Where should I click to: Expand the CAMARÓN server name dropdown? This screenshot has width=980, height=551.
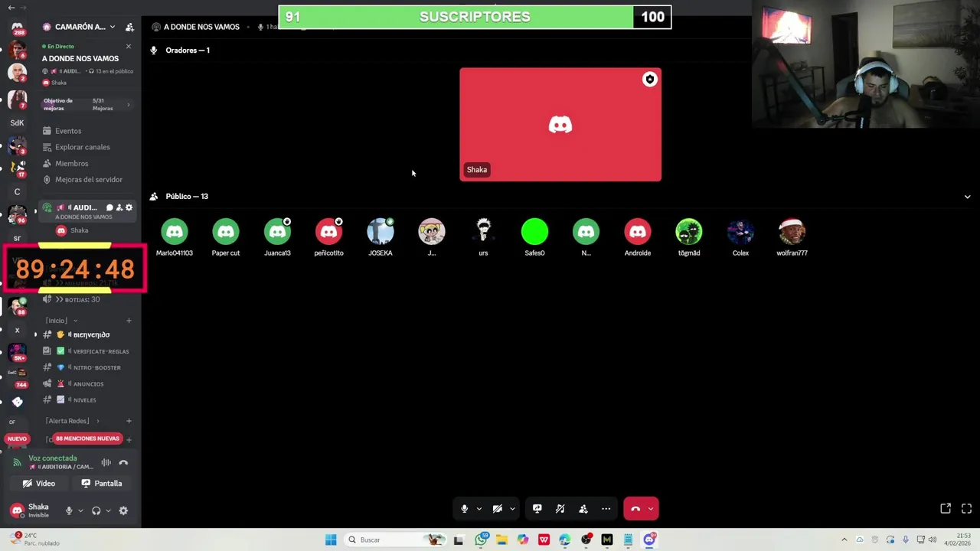pyautogui.click(x=113, y=27)
